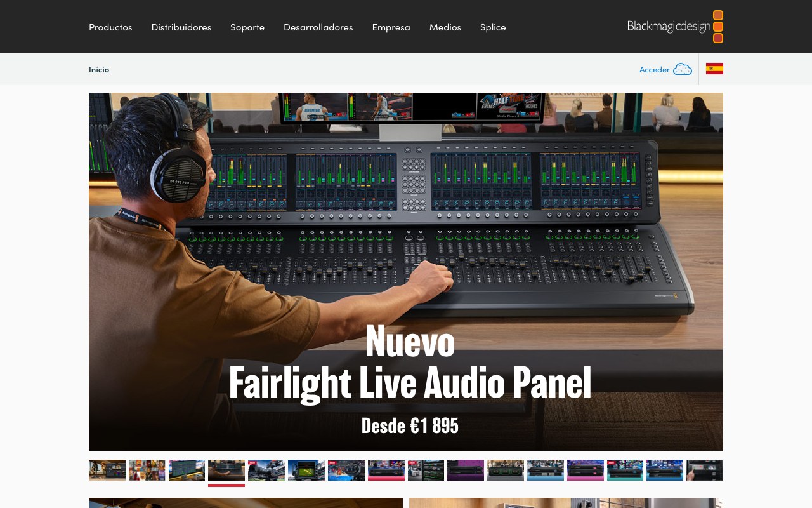Select the thumbnail showing green field monitor
The image size is (812, 508).
306,470
